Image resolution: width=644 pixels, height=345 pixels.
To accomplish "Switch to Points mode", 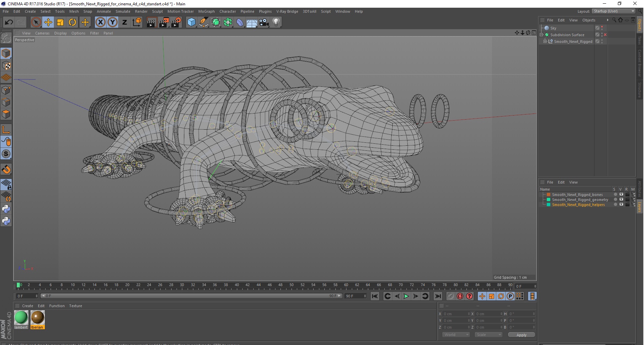I will (x=6, y=90).
